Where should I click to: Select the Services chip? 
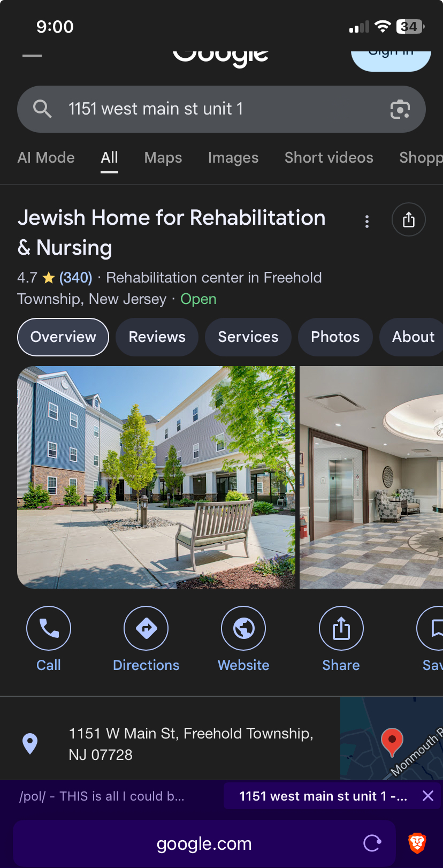(x=248, y=337)
